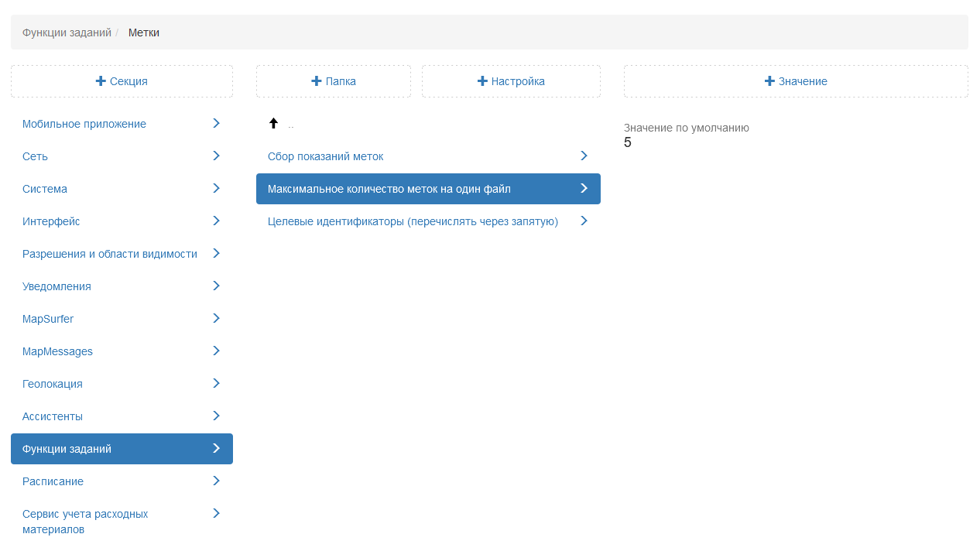Open Мобильное приложение section
980x551 pixels.
(x=122, y=124)
